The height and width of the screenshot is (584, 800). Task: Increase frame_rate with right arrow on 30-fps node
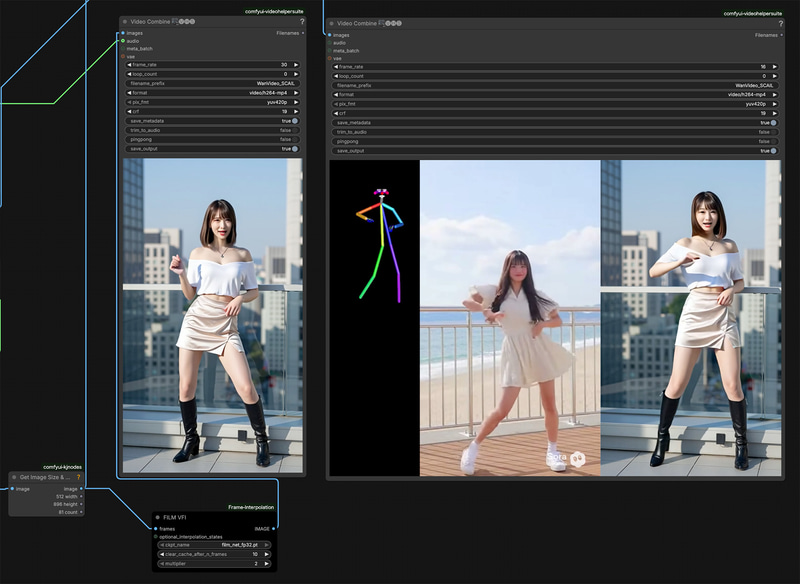click(x=296, y=65)
